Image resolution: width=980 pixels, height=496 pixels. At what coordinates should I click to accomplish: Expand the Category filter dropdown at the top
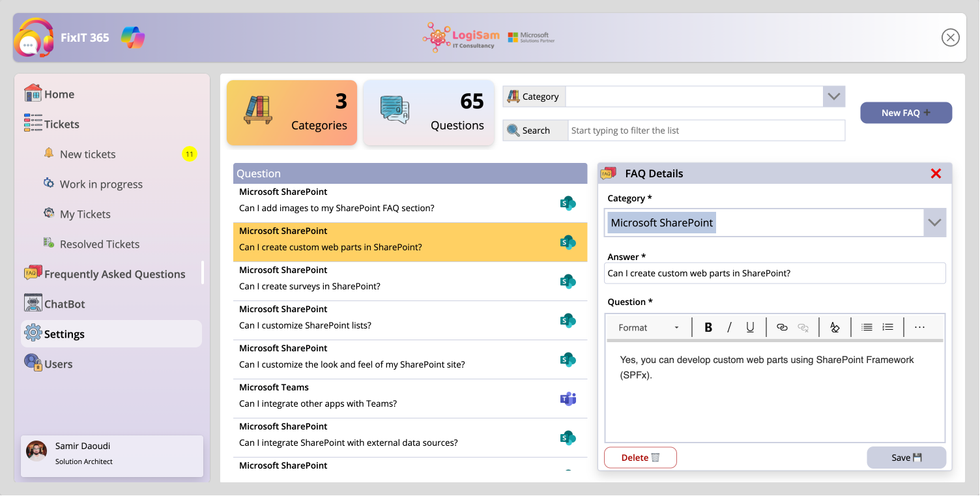click(834, 96)
